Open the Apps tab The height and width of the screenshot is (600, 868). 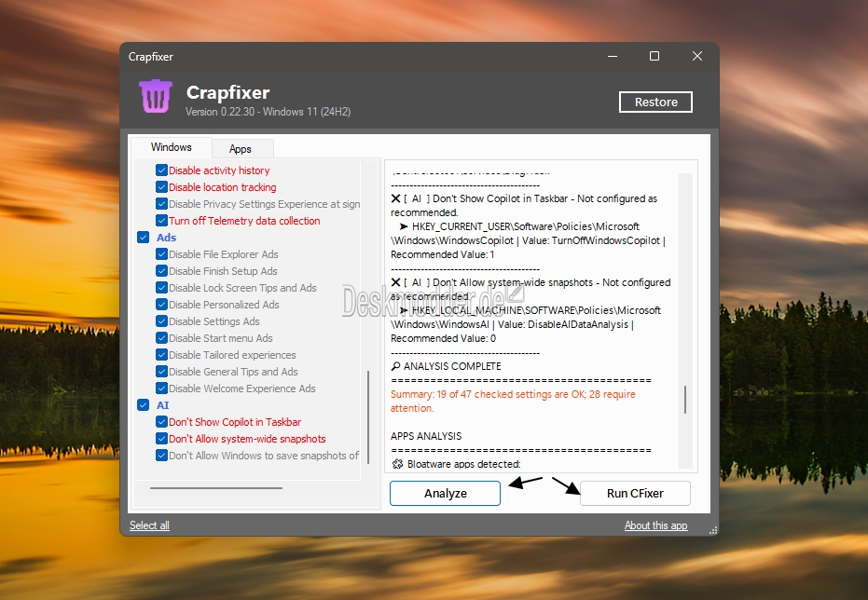tap(241, 149)
